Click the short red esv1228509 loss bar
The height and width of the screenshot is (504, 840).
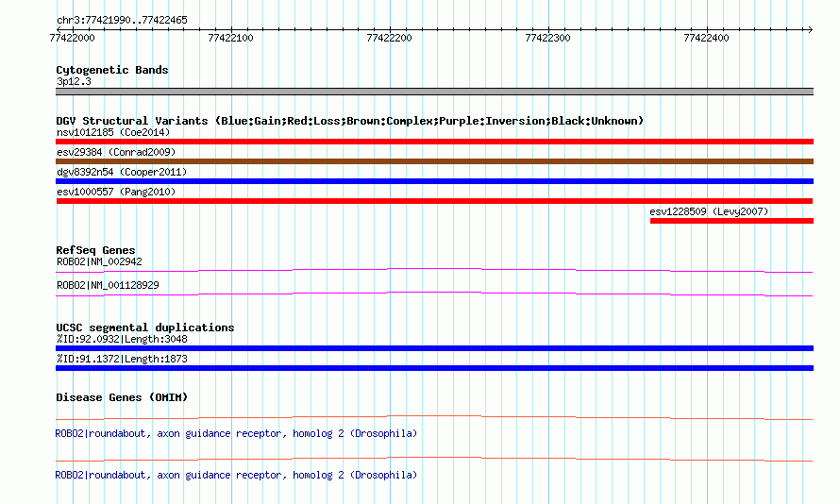(731, 221)
